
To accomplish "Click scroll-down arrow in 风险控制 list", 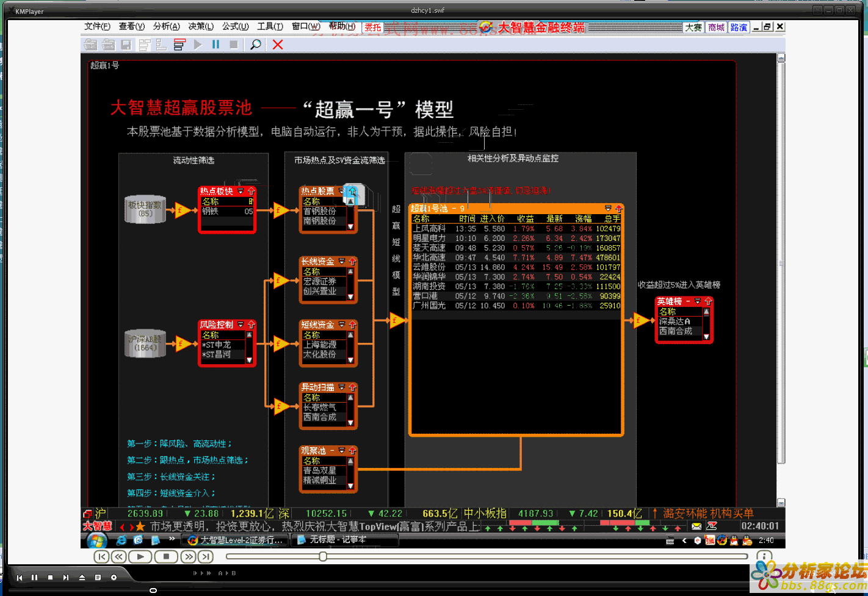I will tap(249, 360).
